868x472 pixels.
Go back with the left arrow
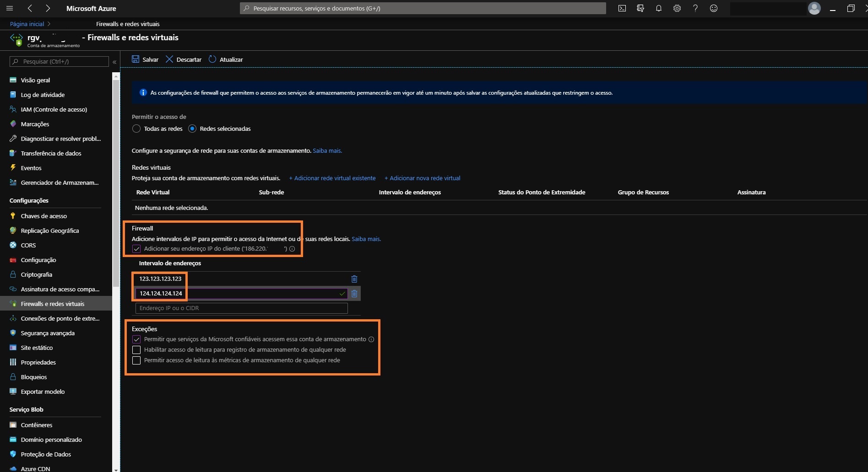[30, 8]
